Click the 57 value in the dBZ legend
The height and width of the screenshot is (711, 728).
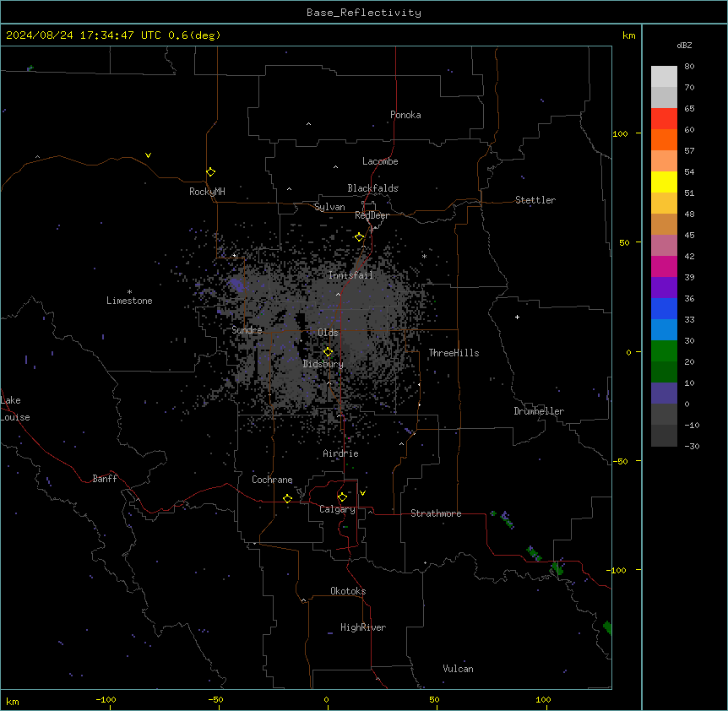point(689,150)
